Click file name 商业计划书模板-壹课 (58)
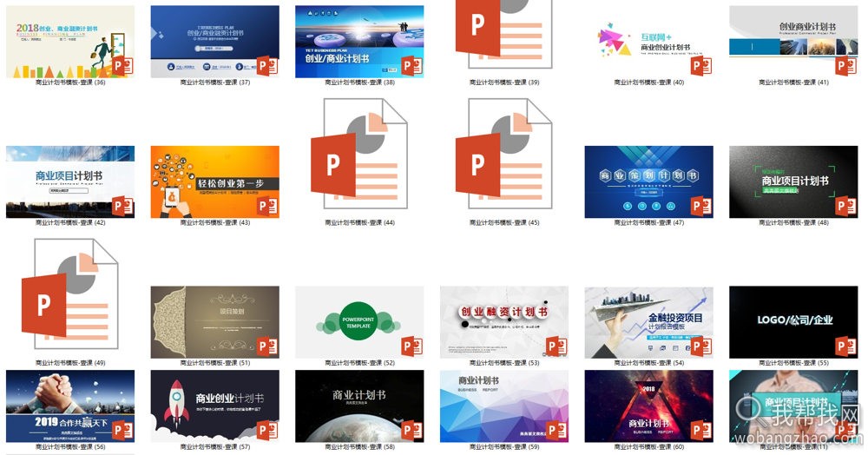The height and width of the screenshot is (455, 868). pyautogui.click(x=359, y=446)
